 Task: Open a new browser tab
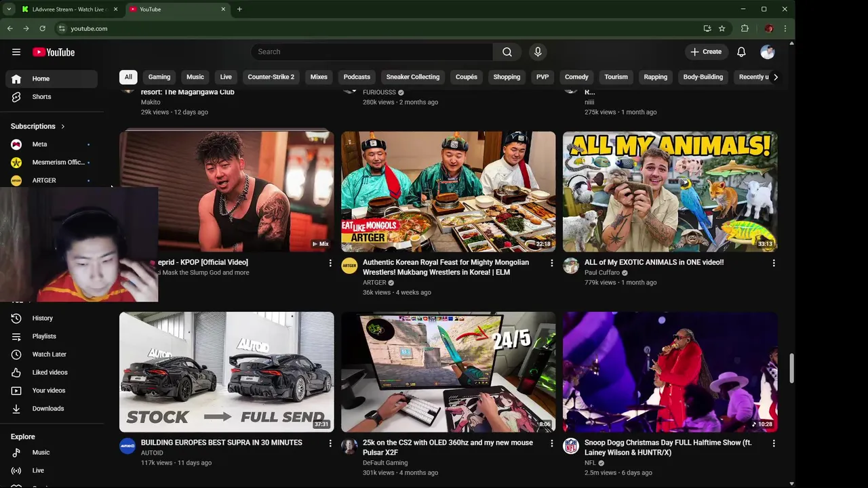tap(239, 9)
